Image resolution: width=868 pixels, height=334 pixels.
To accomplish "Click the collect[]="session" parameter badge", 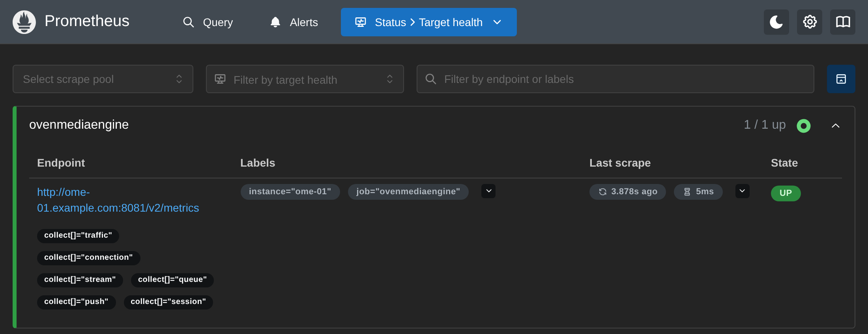I will coord(168,302).
